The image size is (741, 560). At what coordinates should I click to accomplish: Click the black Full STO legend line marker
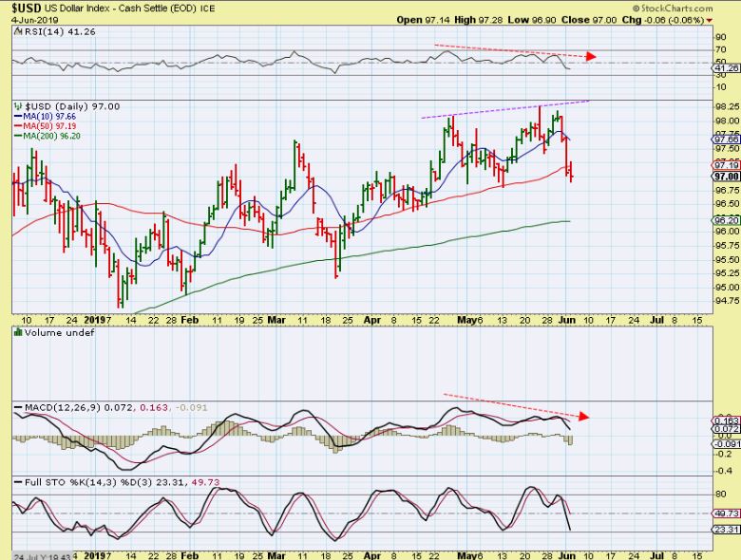click(x=18, y=482)
